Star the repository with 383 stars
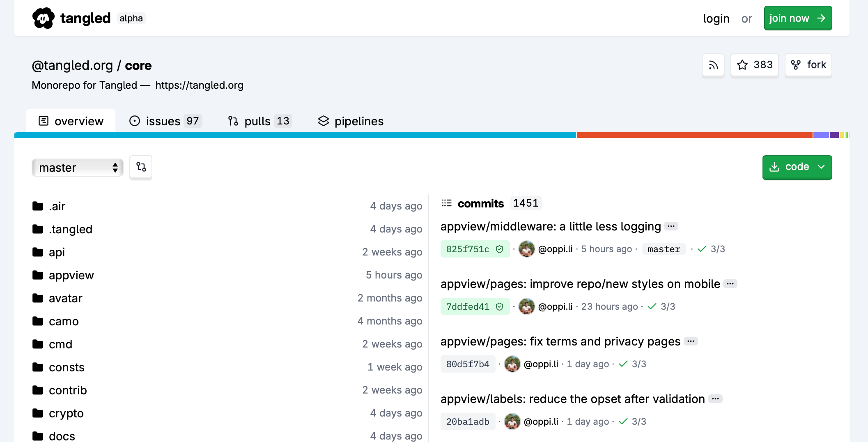Screen dimensions: 868x442 click(x=754, y=65)
